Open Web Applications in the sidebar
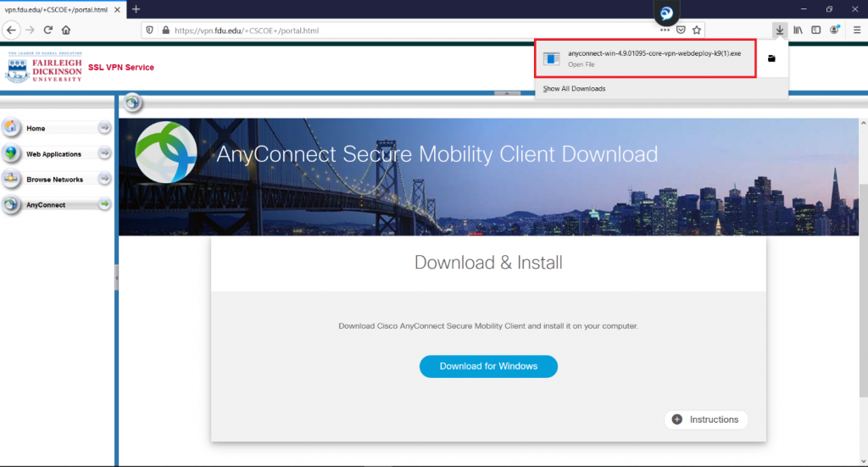 [57, 153]
